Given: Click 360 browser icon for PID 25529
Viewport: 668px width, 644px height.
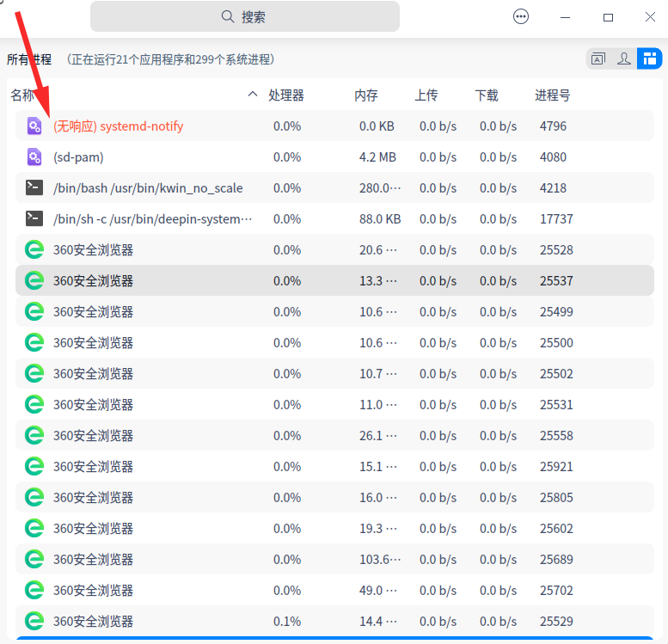Looking at the screenshot, I should pyautogui.click(x=34, y=621).
